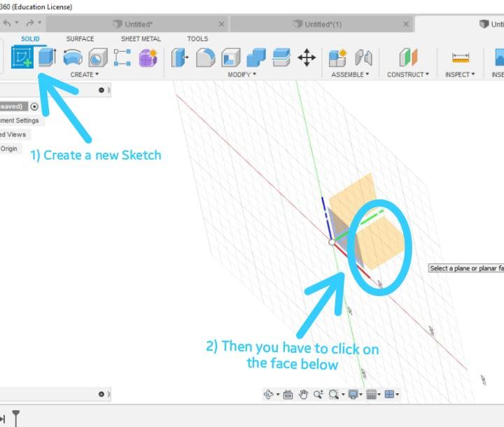The height and width of the screenshot is (427, 504).
Task: Select the Orbit navigation tool
Action: 268,394
